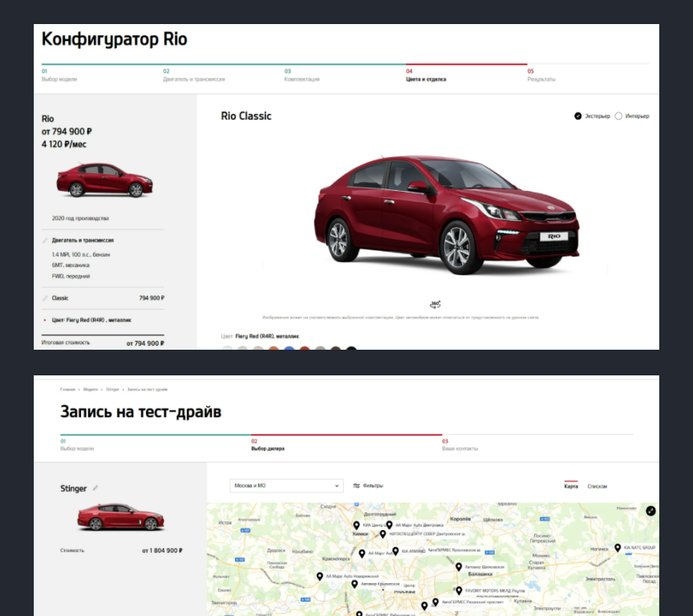Select the Интерьер radio button
Screen dimensions: 693x616
(618, 116)
